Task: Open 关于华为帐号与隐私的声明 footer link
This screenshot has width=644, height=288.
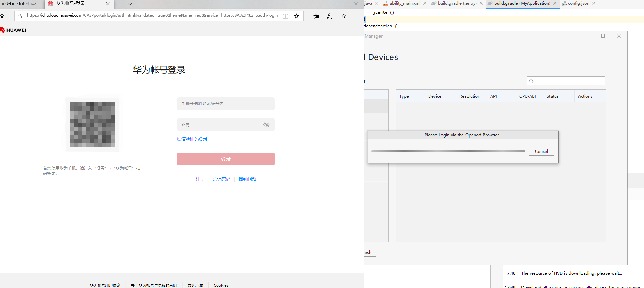Action: (x=154, y=285)
